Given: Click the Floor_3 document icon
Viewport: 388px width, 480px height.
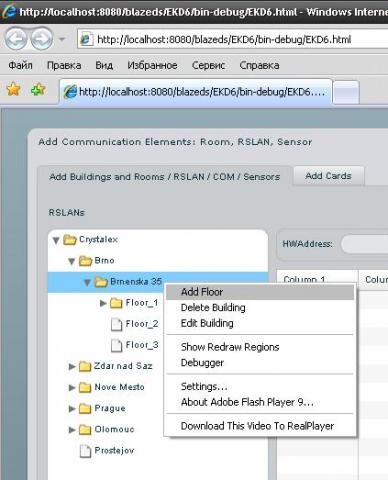Looking at the screenshot, I should (116, 345).
